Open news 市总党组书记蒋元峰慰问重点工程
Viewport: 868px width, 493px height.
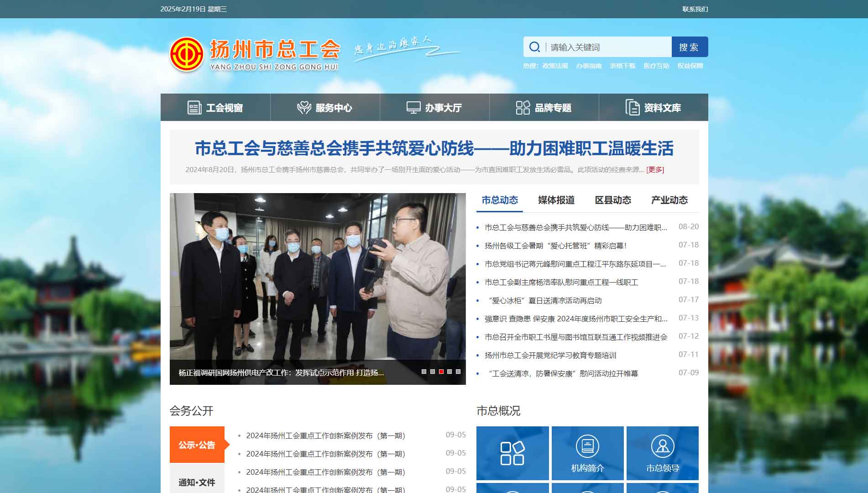pyautogui.click(x=575, y=264)
